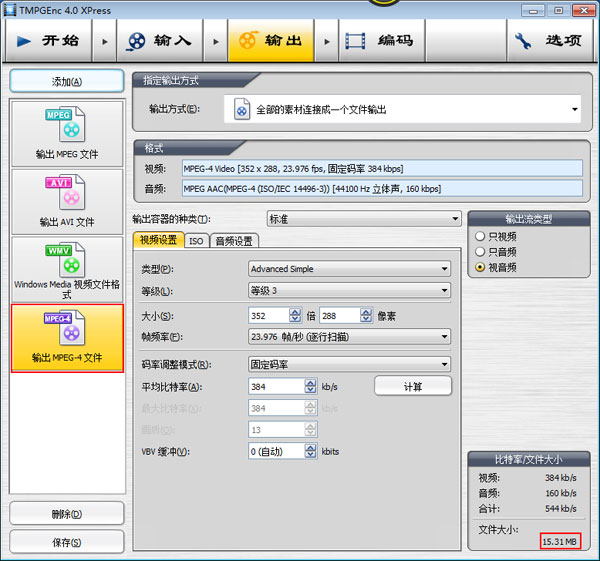600x561 pixels.
Task: Click the height 288 spinner arrows
Action: coord(366,315)
